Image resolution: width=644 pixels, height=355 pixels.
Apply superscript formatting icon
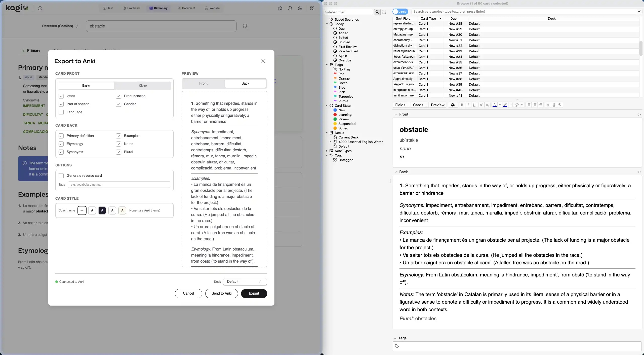pyautogui.click(x=481, y=105)
